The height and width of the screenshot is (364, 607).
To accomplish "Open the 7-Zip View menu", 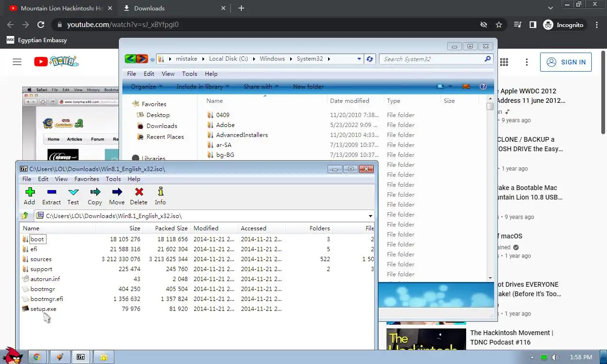I will click(61, 179).
